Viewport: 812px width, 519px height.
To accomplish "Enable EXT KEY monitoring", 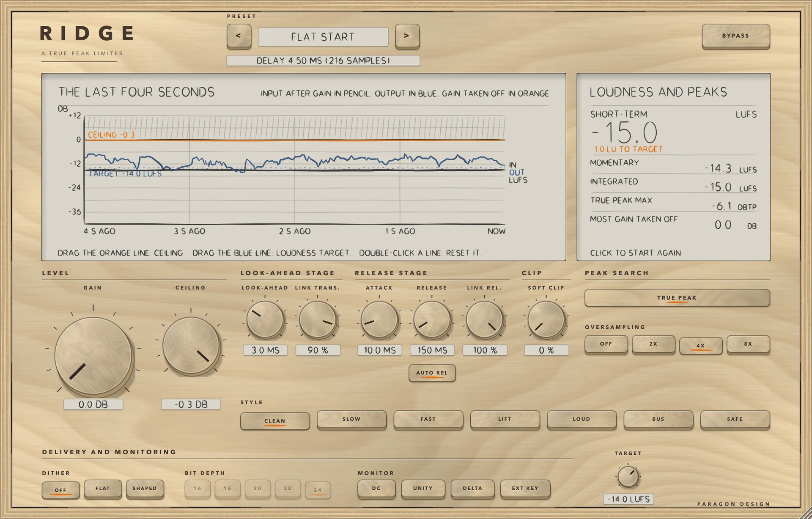I will pyautogui.click(x=525, y=489).
